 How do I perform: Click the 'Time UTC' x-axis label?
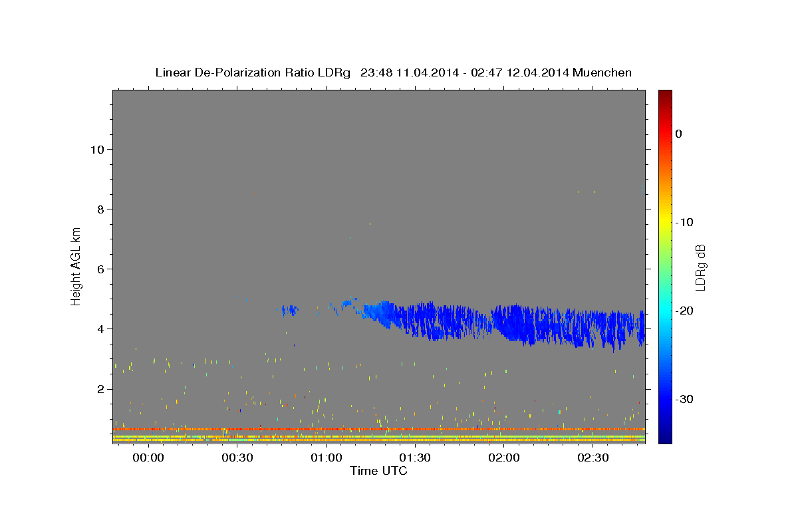click(x=378, y=471)
